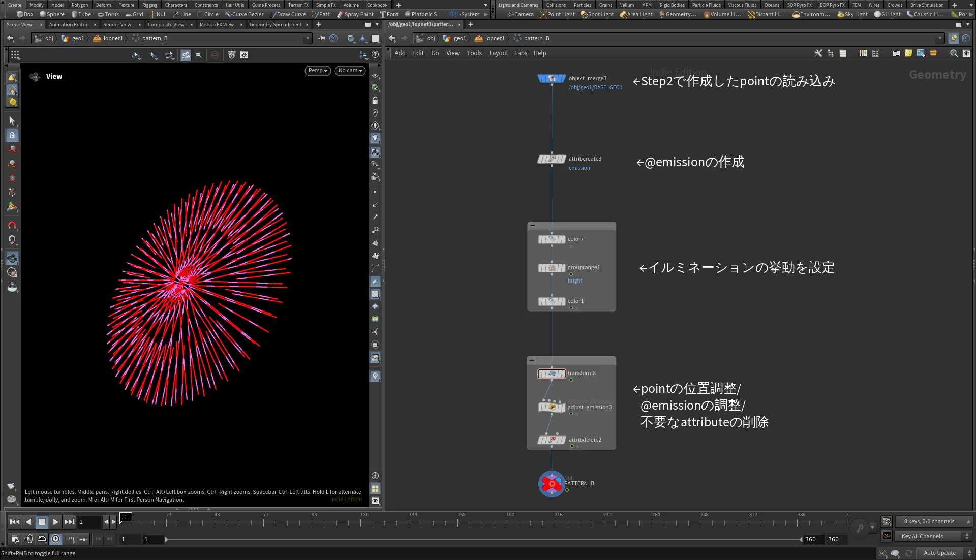Screen dimensions: 976x560
Task: Switch to the Geometry Spreadsheet tab
Action: (275, 24)
